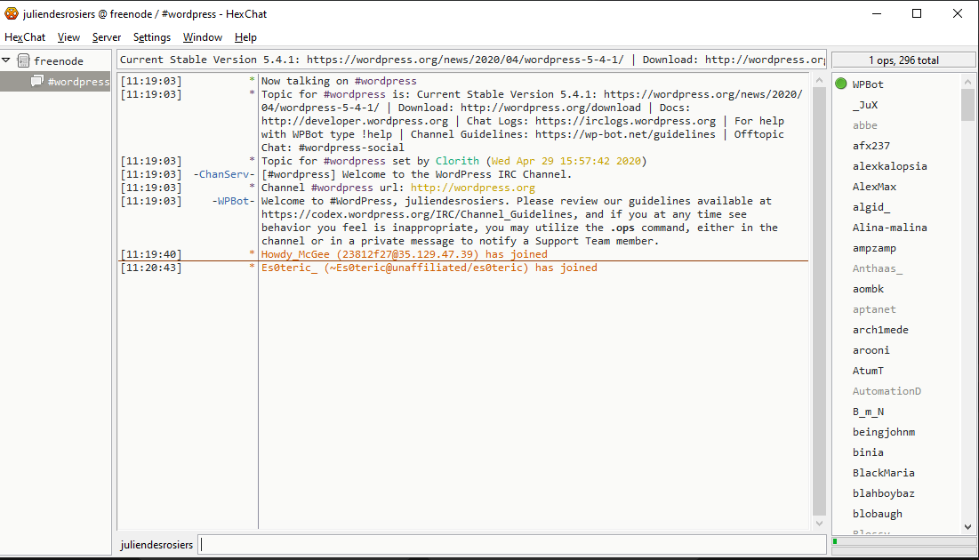Select alexkalopsia in the user list
Screen dimensions: 979x560
tap(890, 166)
